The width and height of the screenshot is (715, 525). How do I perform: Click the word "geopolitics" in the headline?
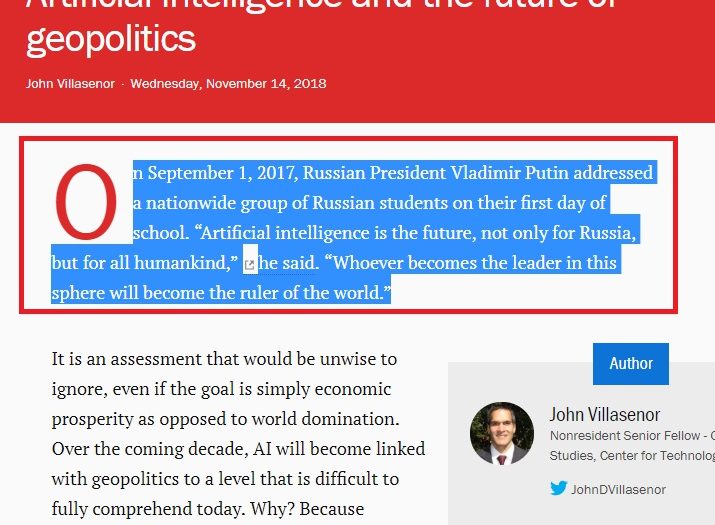pos(110,39)
